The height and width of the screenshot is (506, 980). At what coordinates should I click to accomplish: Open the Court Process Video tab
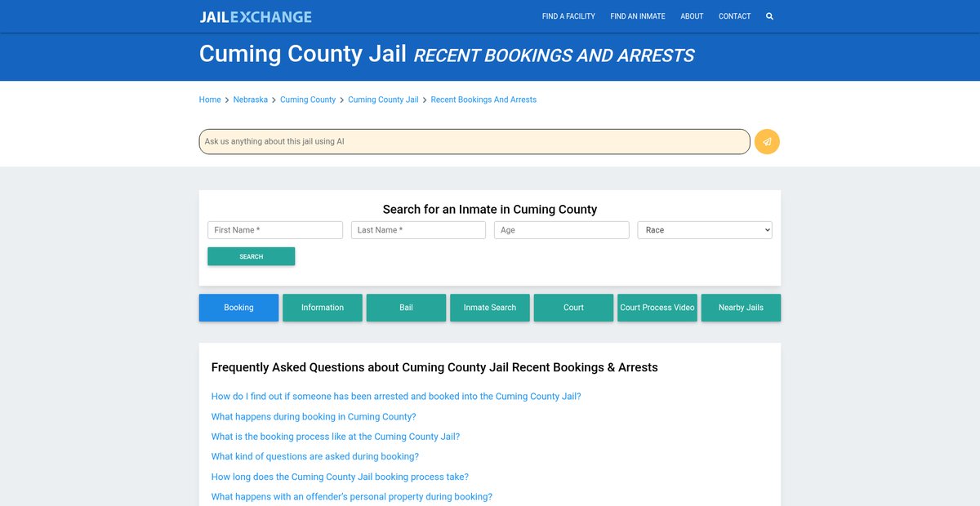(657, 308)
